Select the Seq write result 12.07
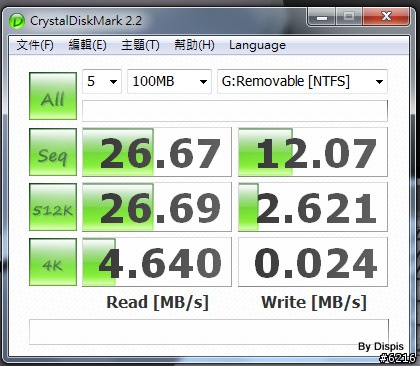The width and height of the screenshot is (420, 366). pyautogui.click(x=313, y=152)
